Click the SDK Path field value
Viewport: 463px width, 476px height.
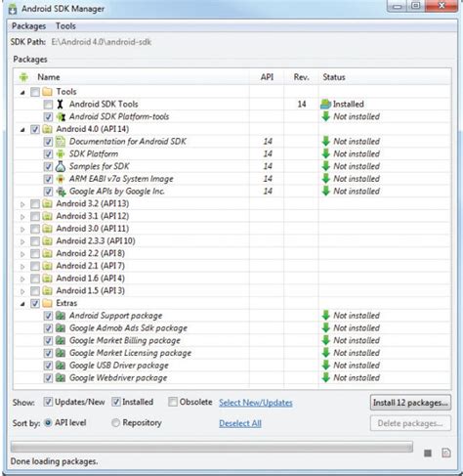click(102, 42)
